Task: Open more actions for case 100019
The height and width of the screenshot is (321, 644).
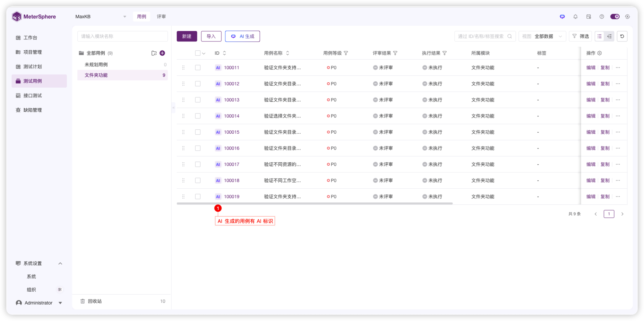Action: (x=618, y=197)
